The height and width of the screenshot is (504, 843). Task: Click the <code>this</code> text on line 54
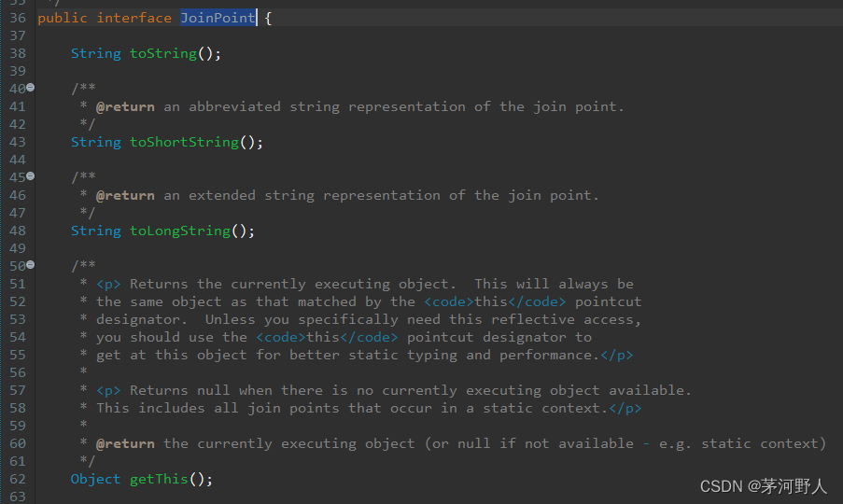click(327, 337)
